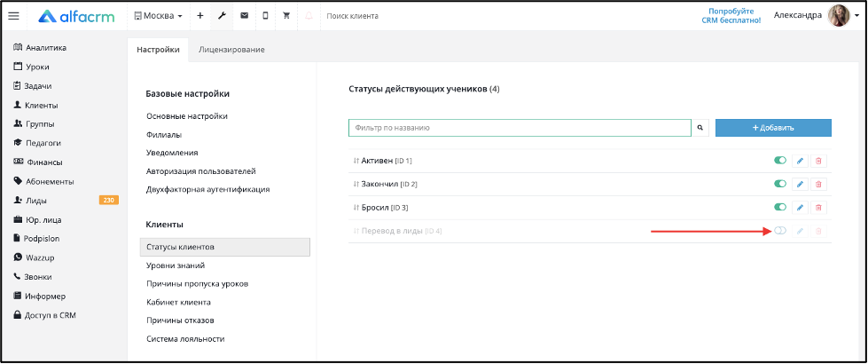Open Задачи in the sidebar
This screenshot has height=364, width=868.
tap(33, 86)
